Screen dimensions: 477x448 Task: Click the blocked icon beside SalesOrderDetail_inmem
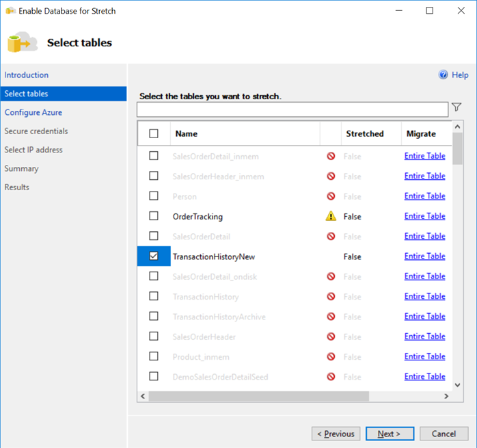tap(331, 157)
